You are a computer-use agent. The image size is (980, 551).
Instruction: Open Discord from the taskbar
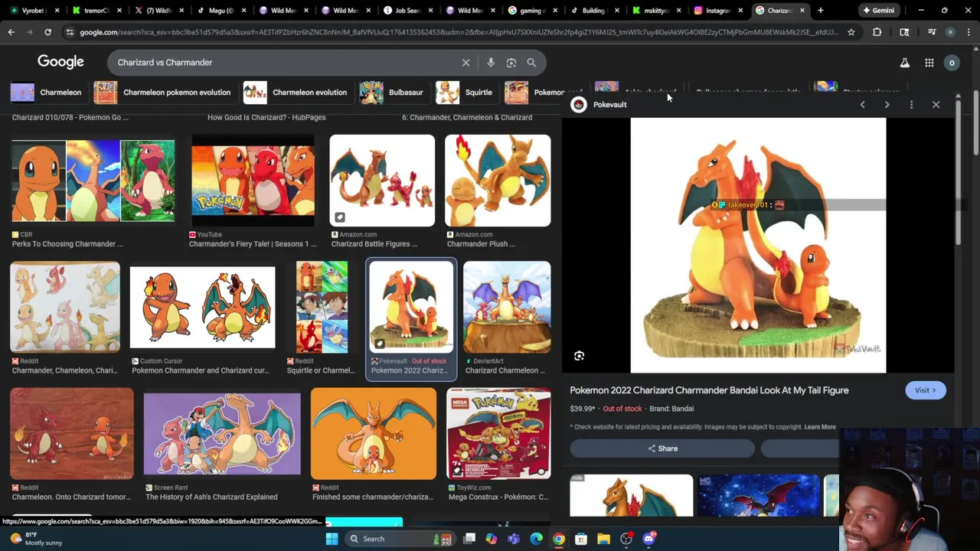648,539
